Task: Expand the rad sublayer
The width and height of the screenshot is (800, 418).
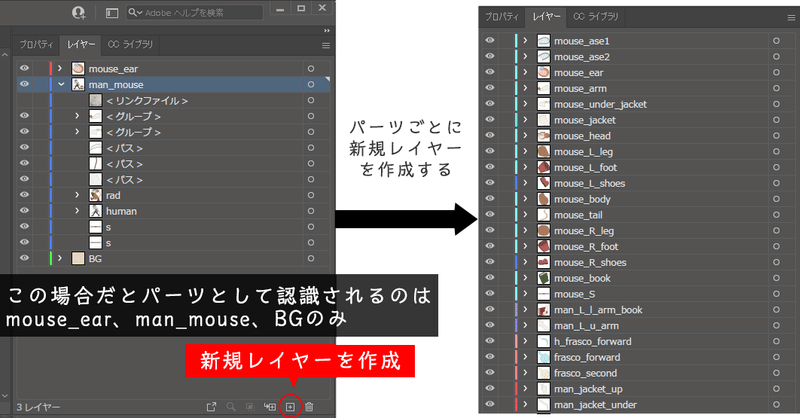Action: [77, 195]
